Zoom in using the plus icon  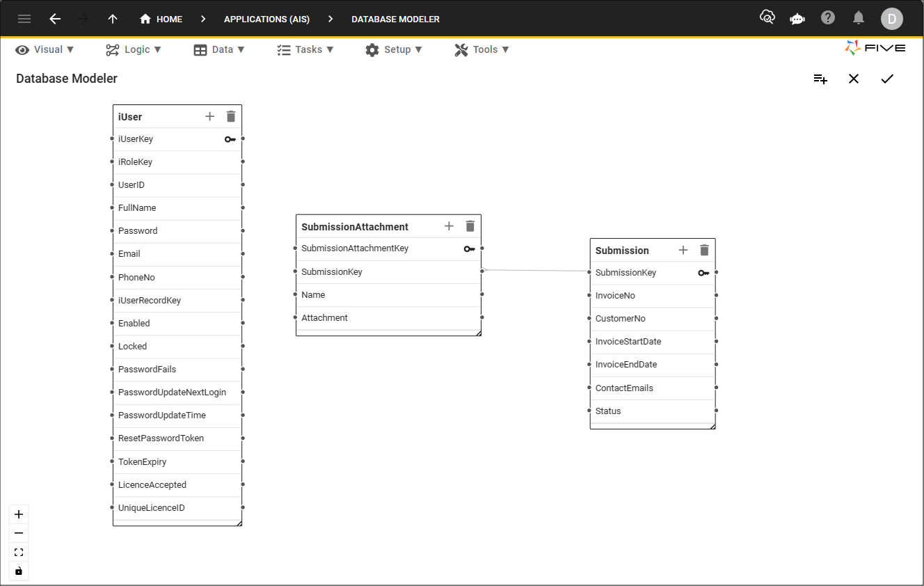[x=18, y=514]
